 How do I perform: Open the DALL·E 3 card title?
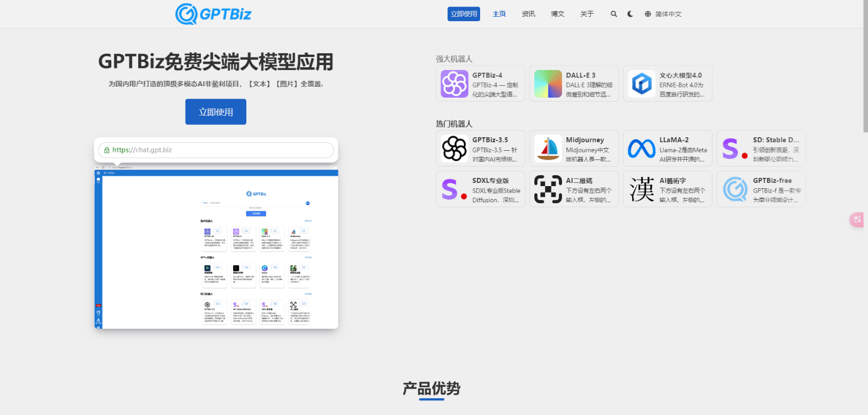coord(580,75)
